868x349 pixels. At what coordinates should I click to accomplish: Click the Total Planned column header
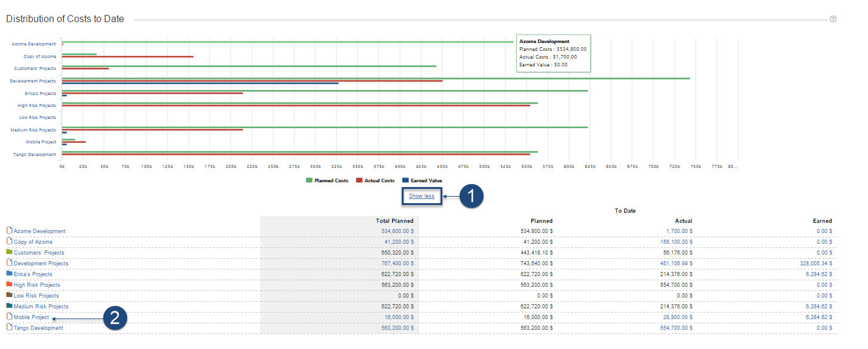[x=395, y=221]
